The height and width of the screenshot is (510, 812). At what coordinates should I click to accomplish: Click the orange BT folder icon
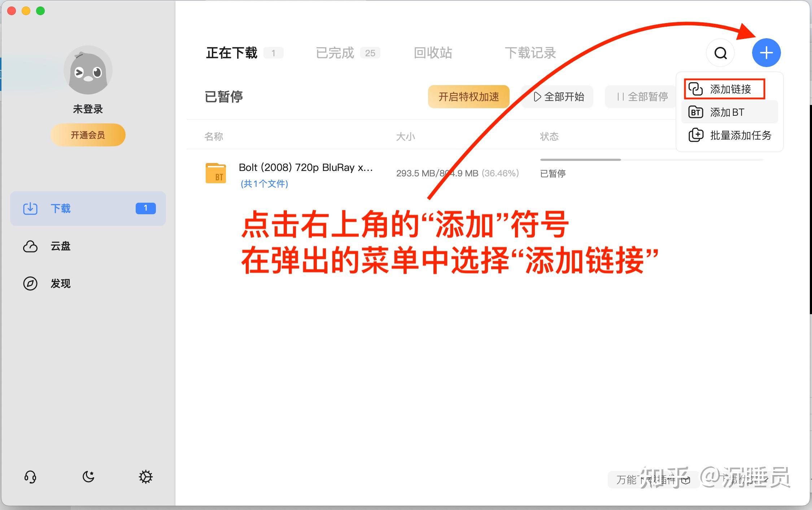(216, 173)
